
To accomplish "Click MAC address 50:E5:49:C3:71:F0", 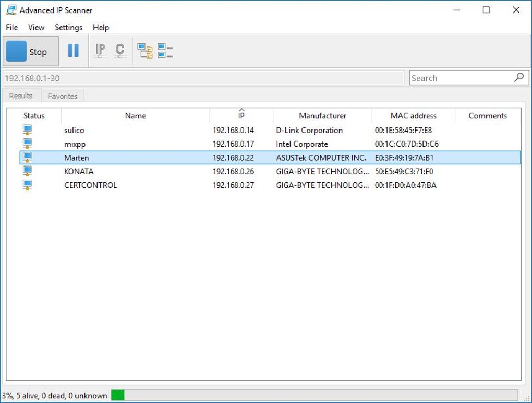I will [404, 171].
